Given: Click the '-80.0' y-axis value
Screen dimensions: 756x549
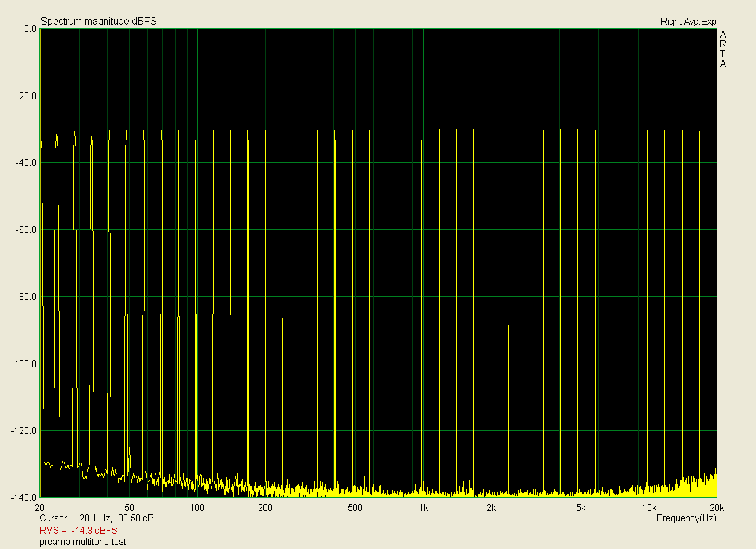Looking at the screenshot, I should [x=26, y=297].
